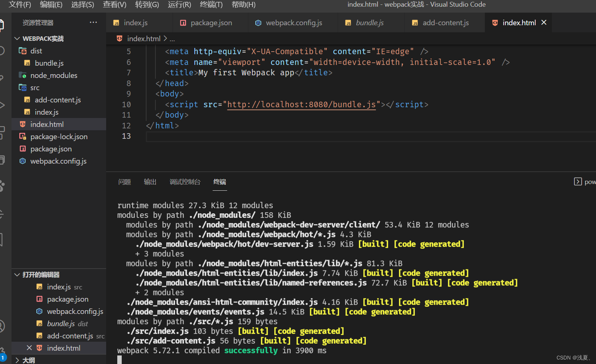Open the localhost:8080/bundle.js link in code
This screenshot has height=364, width=596.
pos(301,105)
